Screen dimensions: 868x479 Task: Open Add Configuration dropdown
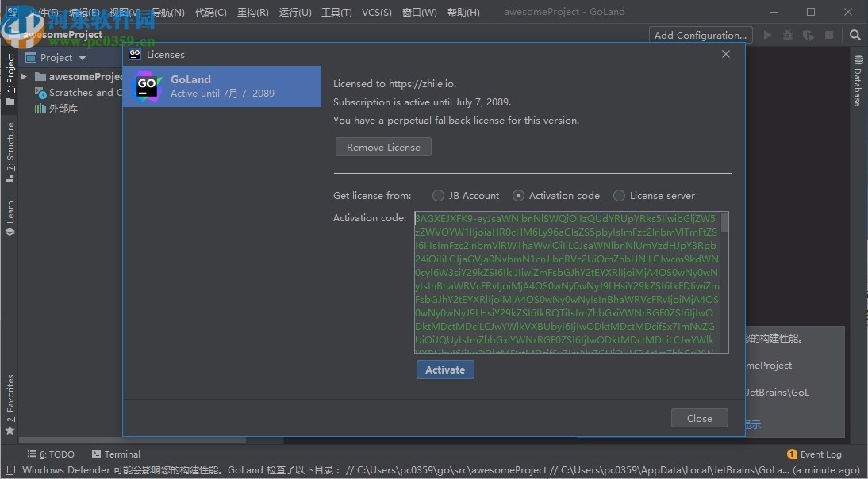700,35
